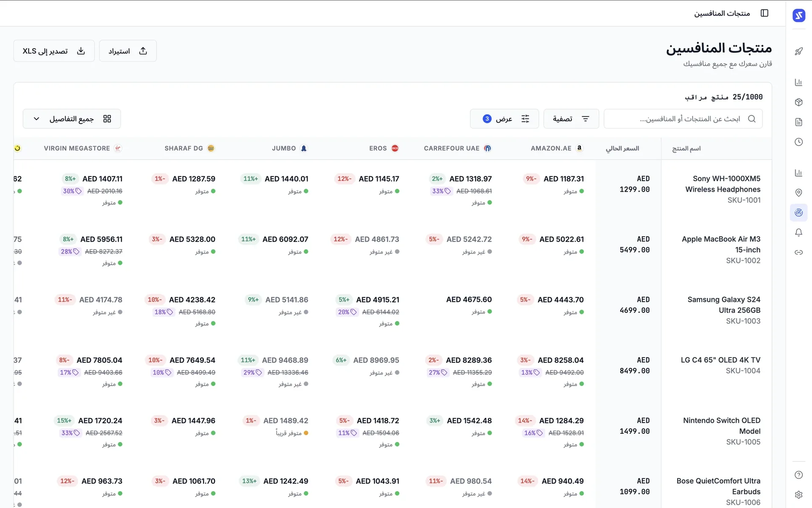Screen dimensions: 812x508
Task: Click the 33% discount tag under Carrefour Sony
Action: point(441,191)
